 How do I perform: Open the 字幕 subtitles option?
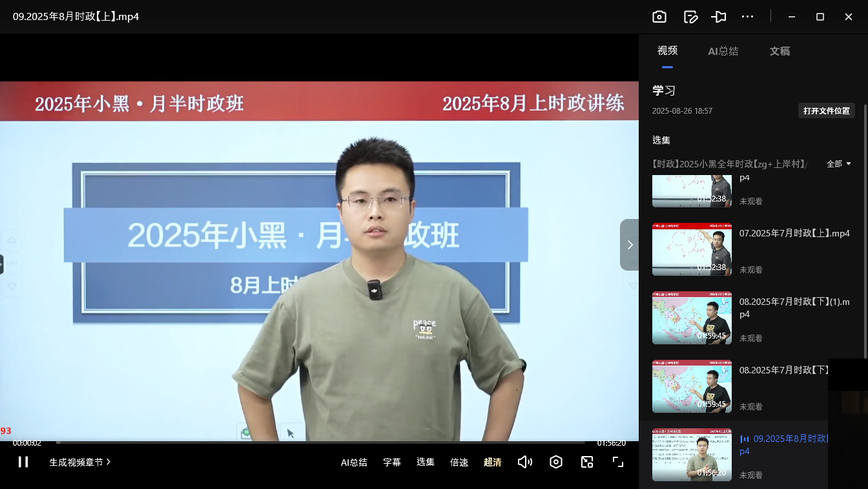(392, 462)
